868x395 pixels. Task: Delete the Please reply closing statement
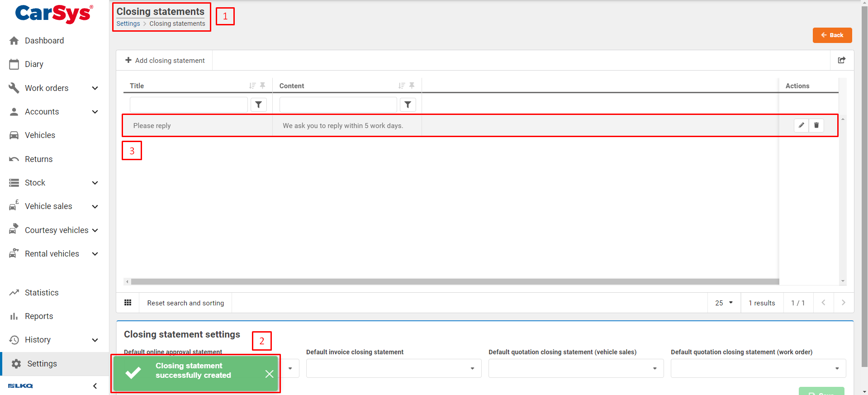pyautogui.click(x=816, y=125)
